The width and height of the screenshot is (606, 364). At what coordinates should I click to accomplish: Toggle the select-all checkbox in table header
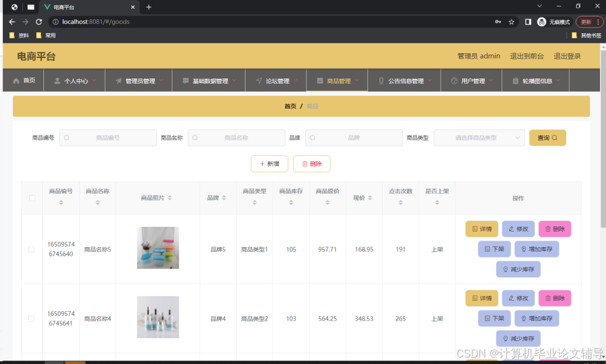(32, 198)
